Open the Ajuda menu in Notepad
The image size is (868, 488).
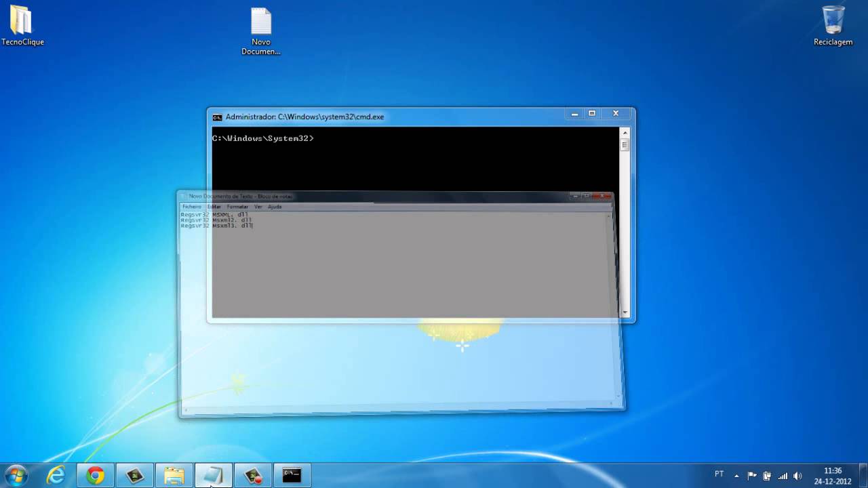coord(274,207)
